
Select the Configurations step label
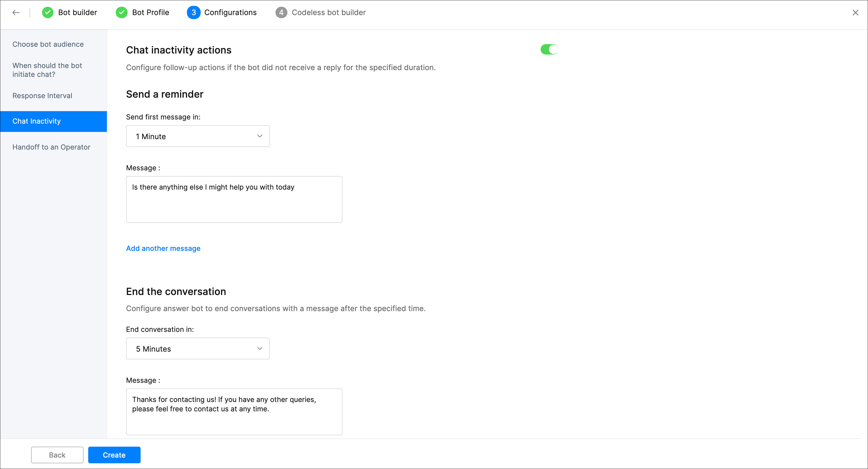click(230, 12)
